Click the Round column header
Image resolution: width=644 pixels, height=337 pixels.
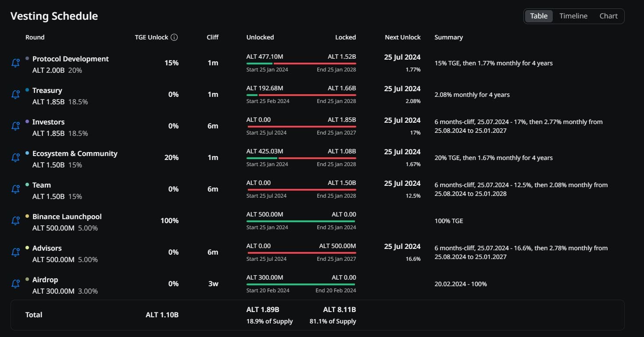coord(35,37)
